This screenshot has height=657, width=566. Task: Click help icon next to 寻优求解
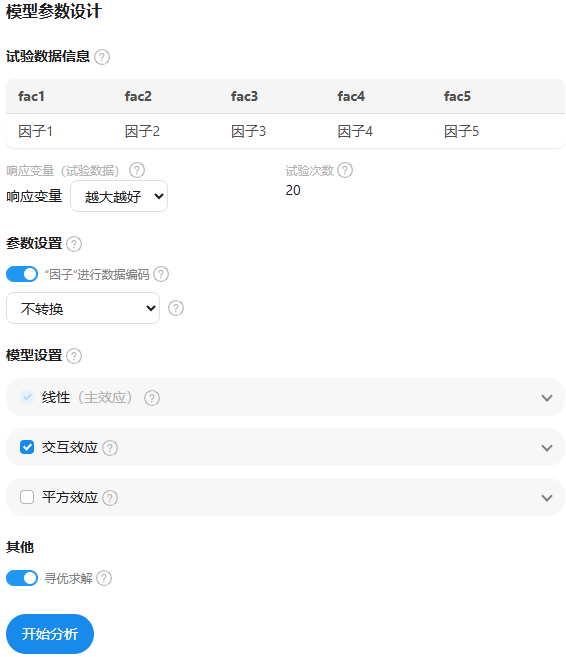click(x=104, y=578)
